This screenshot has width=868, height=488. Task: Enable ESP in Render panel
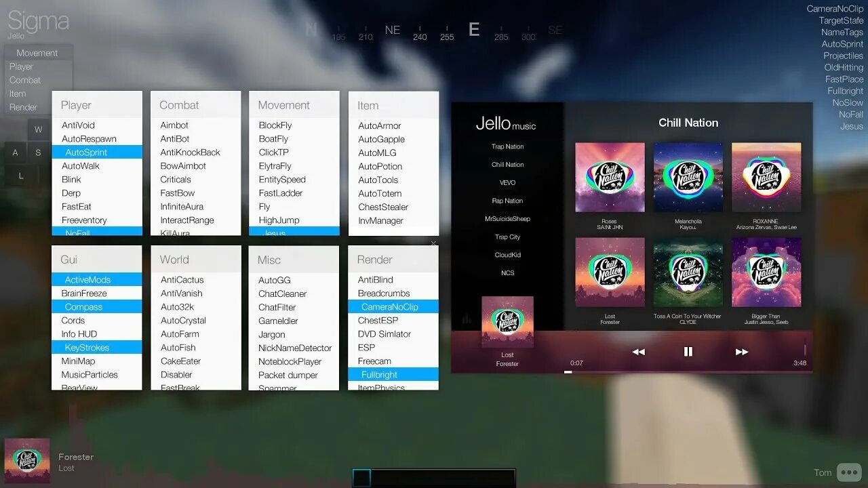click(x=393, y=348)
